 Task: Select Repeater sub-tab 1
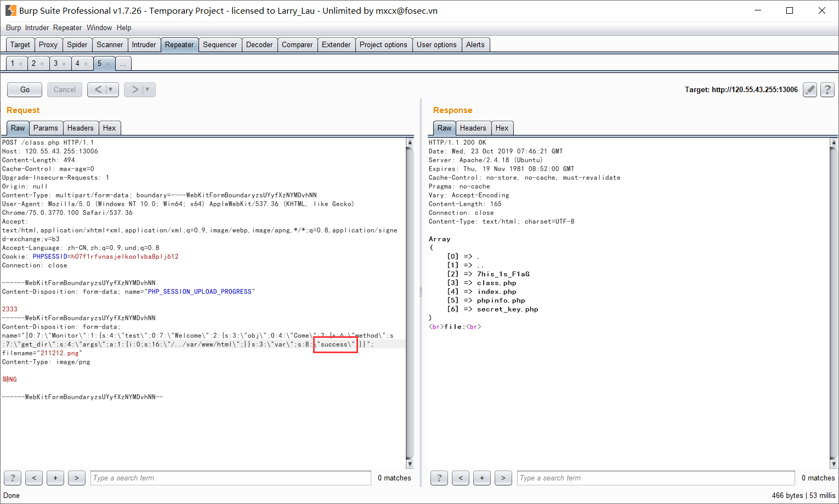pos(13,64)
